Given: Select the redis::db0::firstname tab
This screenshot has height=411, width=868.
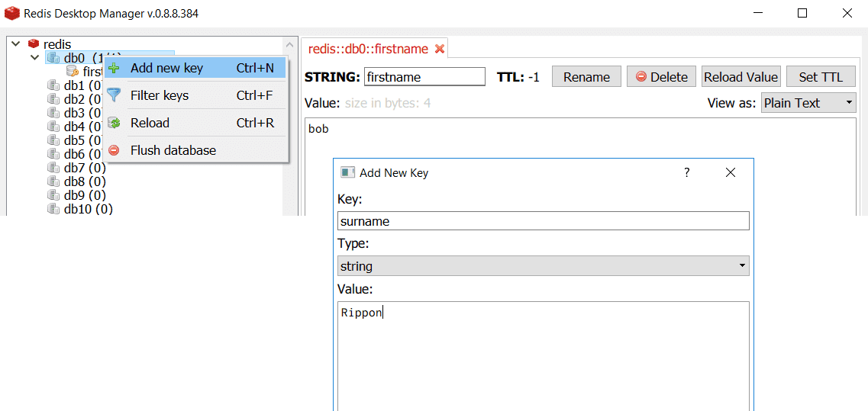Looking at the screenshot, I should click(368, 49).
